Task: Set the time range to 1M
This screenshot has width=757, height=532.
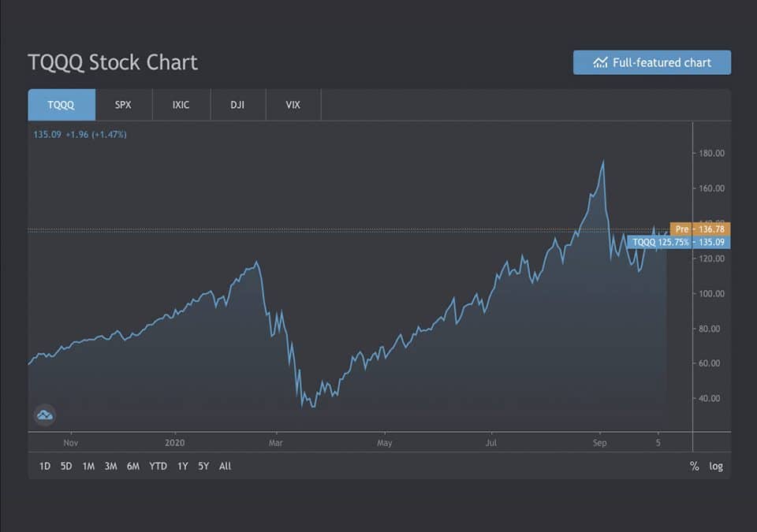Action: tap(88, 467)
